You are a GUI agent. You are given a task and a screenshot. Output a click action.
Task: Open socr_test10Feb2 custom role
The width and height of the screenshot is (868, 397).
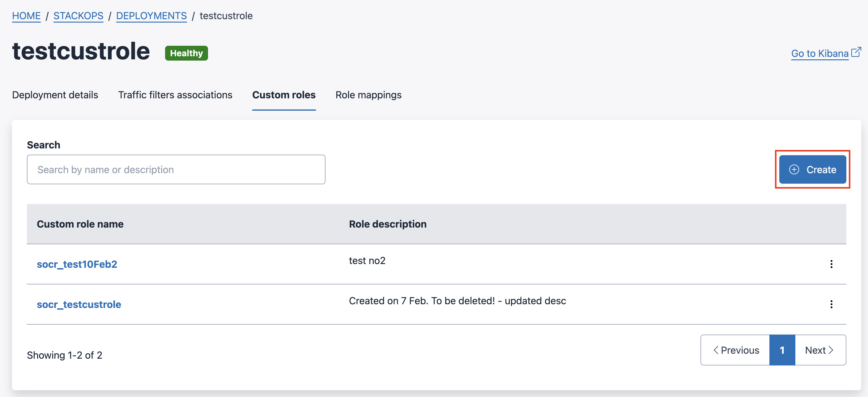(x=77, y=264)
